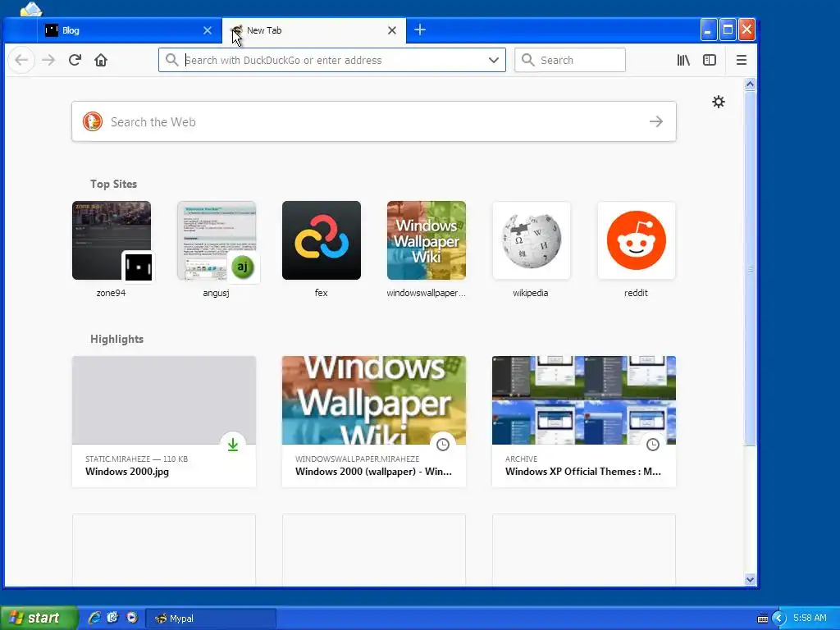Launch Internet Explorer from quick launch
The height and width of the screenshot is (630, 840).
(x=94, y=618)
